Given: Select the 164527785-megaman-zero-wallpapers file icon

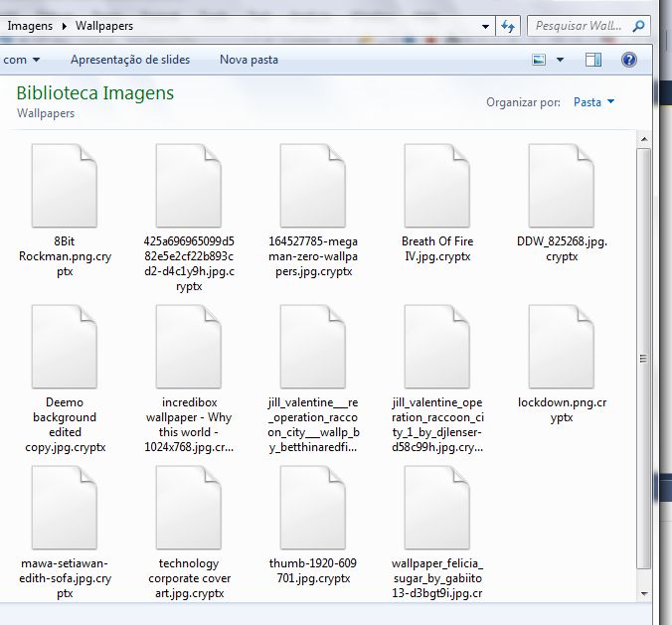Looking at the screenshot, I should pos(313,186).
